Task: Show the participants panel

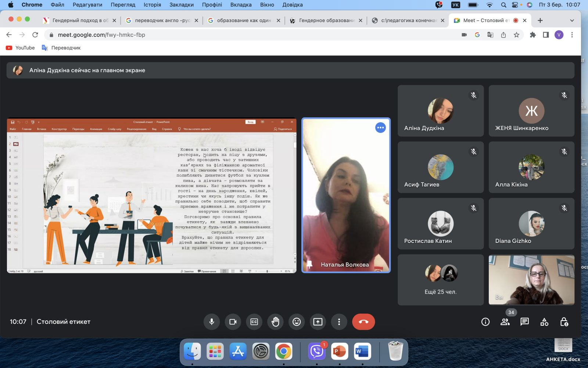Action: (505, 322)
